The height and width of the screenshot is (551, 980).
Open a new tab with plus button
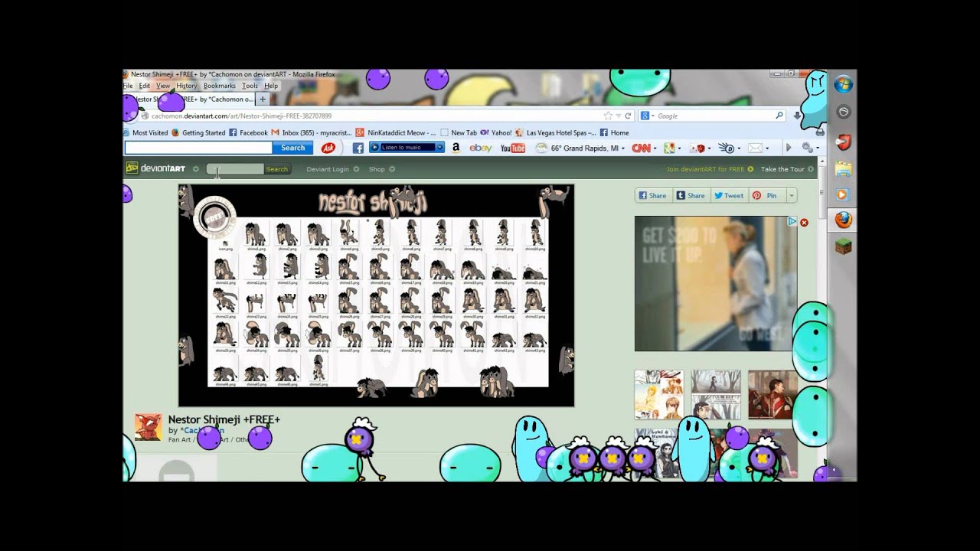click(263, 99)
